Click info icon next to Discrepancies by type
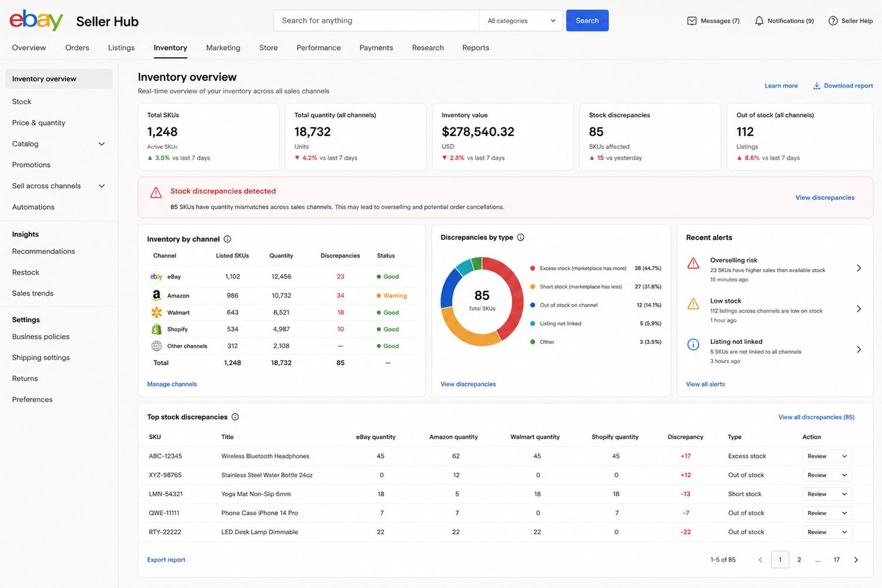 tap(520, 238)
